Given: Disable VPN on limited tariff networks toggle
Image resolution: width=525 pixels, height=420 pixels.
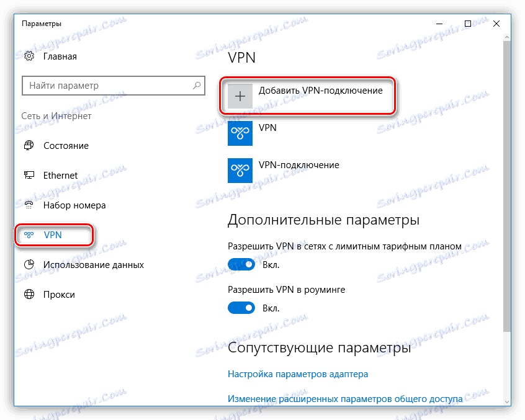Looking at the screenshot, I should click(241, 264).
